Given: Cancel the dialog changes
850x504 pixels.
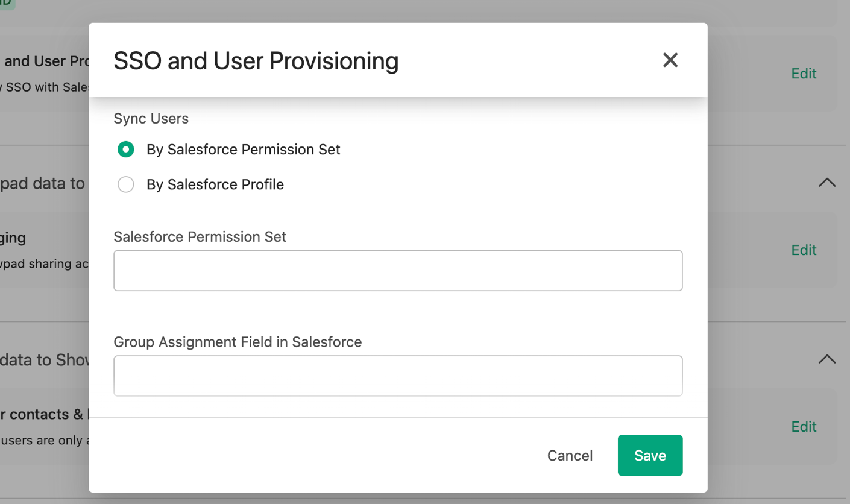Looking at the screenshot, I should [x=570, y=456].
